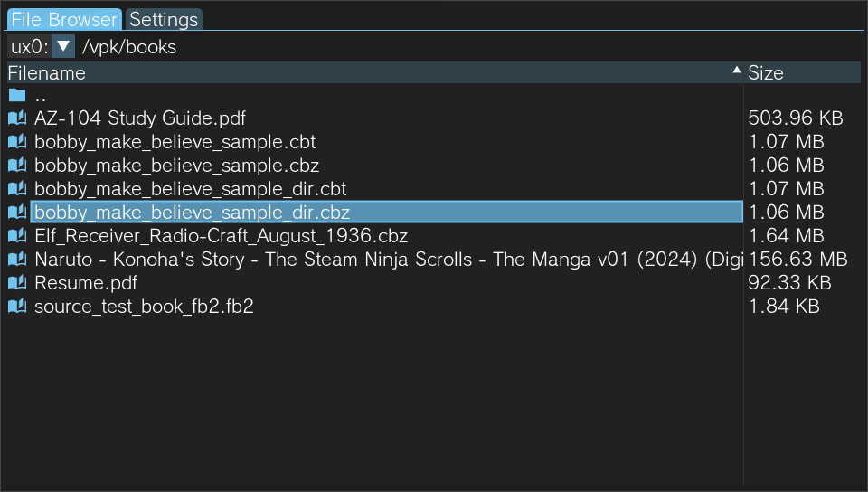This screenshot has width=868, height=492.
Task: Select the File Browser tab
Action: point(63,19)
